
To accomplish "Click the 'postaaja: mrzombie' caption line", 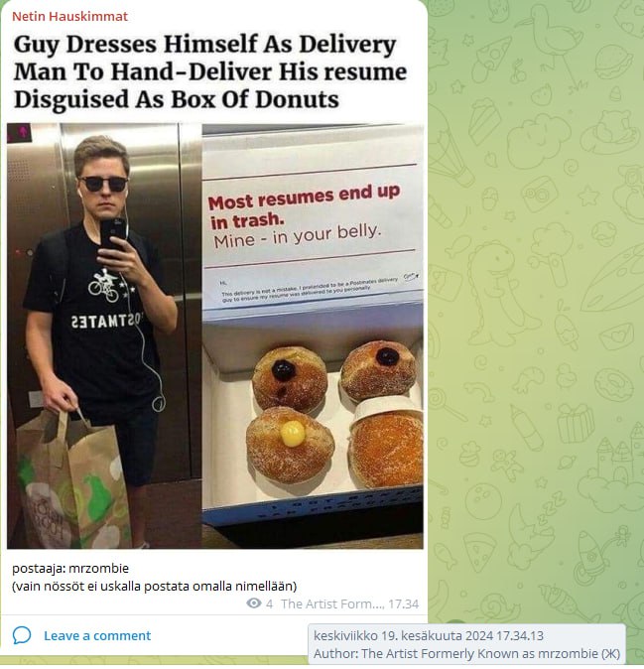I will (x=70, y=569).
